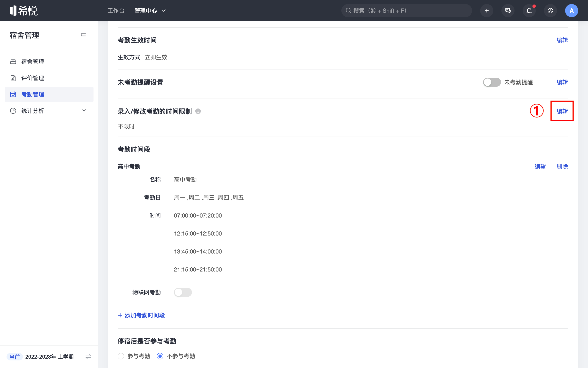Open the 宿舍管理 sidebar menu item
Screen dimensions: 588x368
point(49,62)
